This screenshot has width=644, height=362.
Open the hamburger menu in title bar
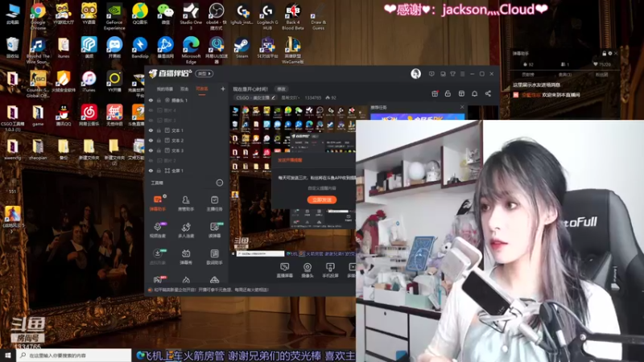pyautogui.click(x=462, y=74)
